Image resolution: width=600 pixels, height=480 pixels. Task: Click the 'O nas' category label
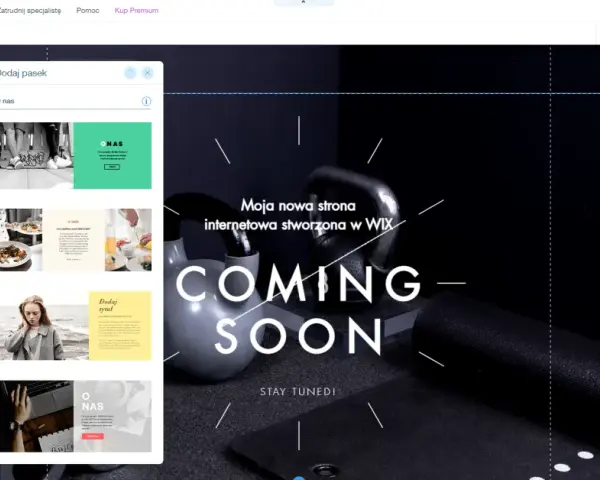coord(7,101)
